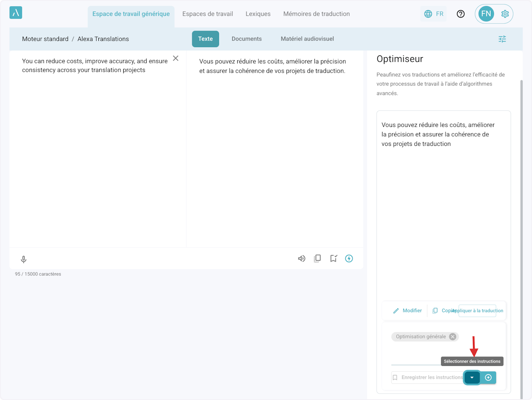Expand the Sélectionner des instructions dropdown

(472, 377)
